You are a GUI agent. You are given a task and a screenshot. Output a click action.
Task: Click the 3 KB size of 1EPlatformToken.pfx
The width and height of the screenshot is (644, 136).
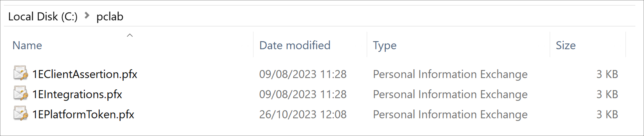coord(607,115)
